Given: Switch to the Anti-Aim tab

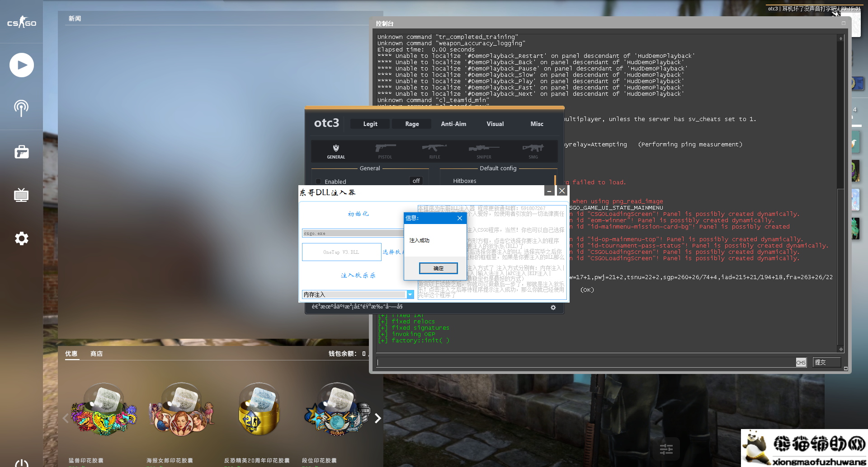Looking at the screenshot, I should (x=453, y=124).
